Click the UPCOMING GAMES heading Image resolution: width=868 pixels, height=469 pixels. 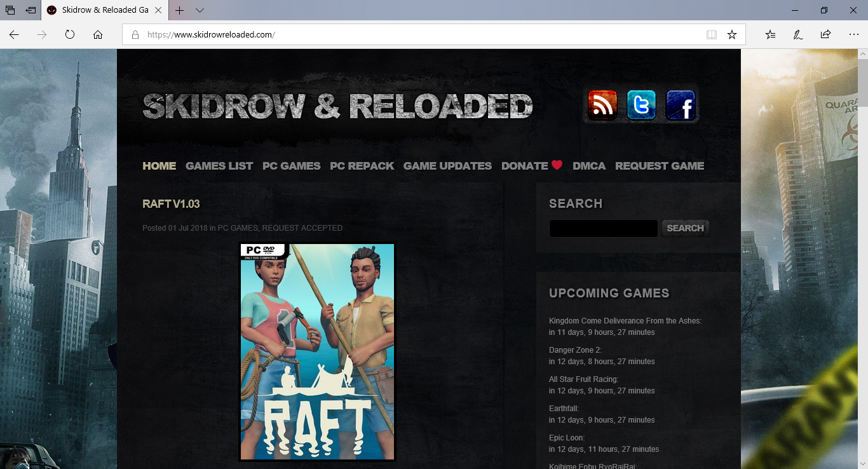609,293
